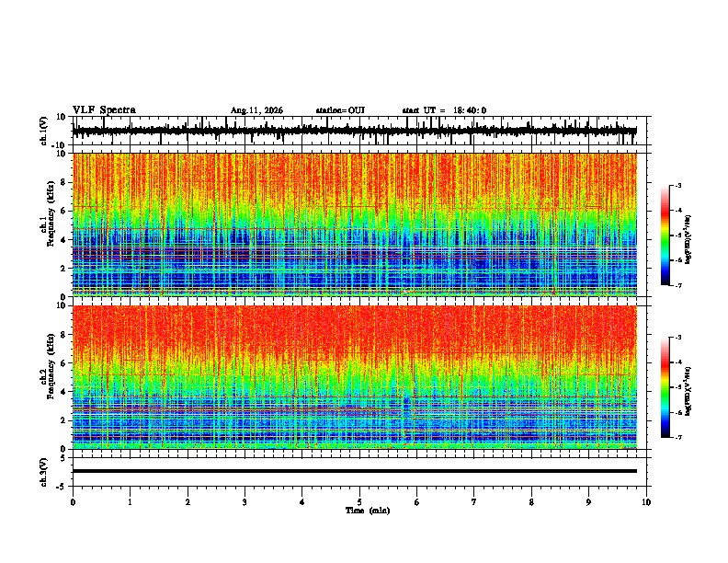Click inside the ch.2 frequency spectrogram
Screen dimensions: 728x563
pos(354,377)
